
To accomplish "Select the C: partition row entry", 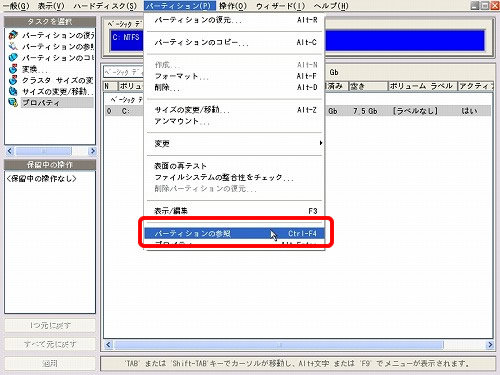I will (125, 111).
